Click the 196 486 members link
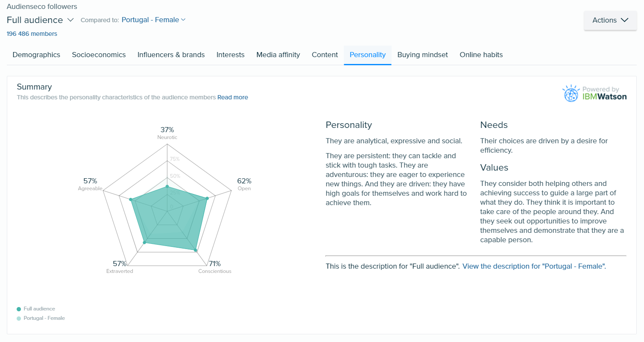This screenshot has height=342, width=644. click(x=32, y=33)
